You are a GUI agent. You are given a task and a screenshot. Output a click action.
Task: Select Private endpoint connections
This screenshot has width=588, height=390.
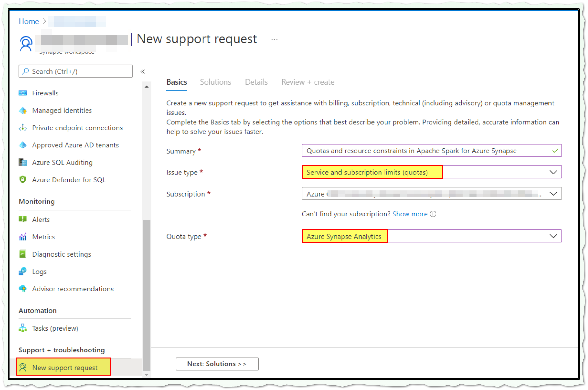[x=23, y=128]
